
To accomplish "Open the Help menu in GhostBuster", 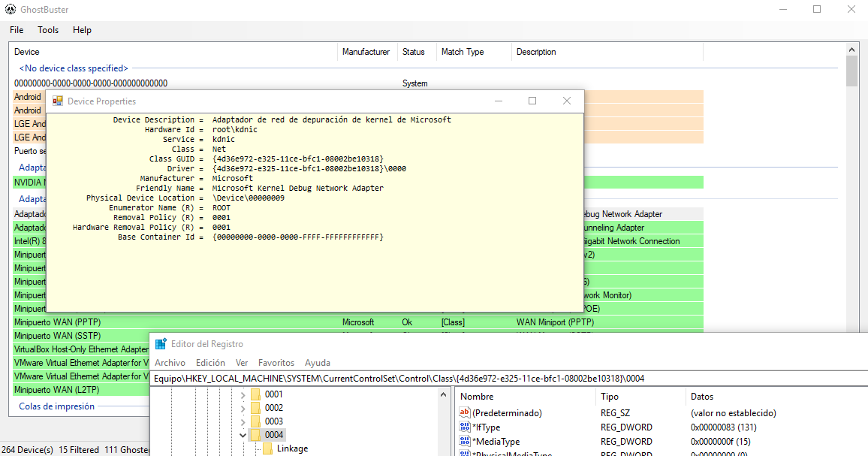I will (x=82, y=30).
